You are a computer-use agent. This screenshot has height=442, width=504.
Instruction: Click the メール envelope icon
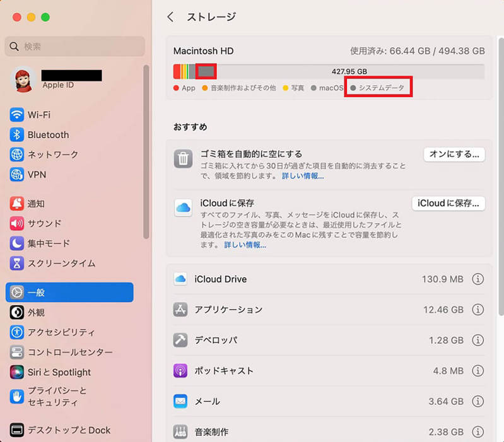click(x=180, y=401)
